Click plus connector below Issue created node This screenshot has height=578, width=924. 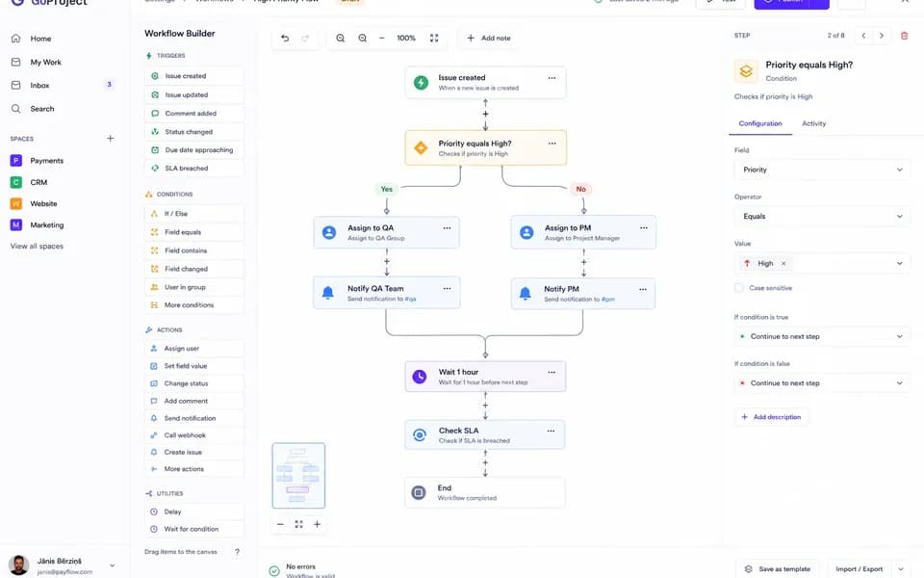tap(485, 114)
